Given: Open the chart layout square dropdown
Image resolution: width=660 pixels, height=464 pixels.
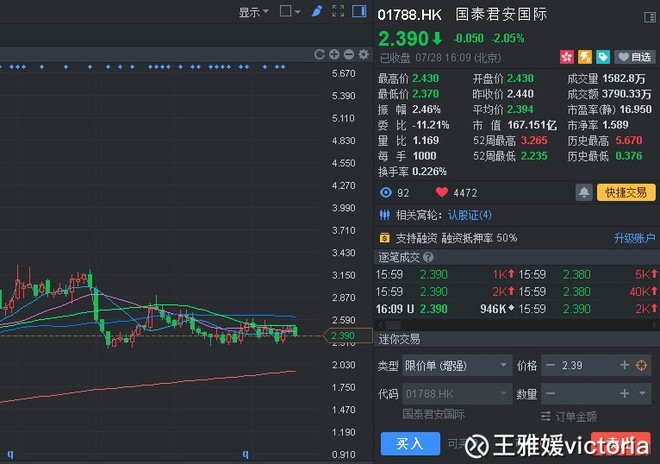Looking at the screenshot, I should [x=290, y=11].
